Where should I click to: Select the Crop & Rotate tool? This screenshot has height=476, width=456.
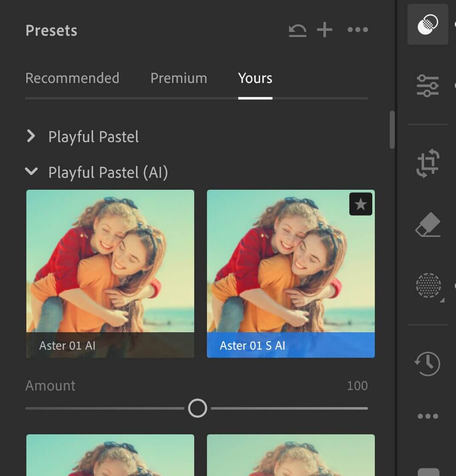[x=428, y=163]
